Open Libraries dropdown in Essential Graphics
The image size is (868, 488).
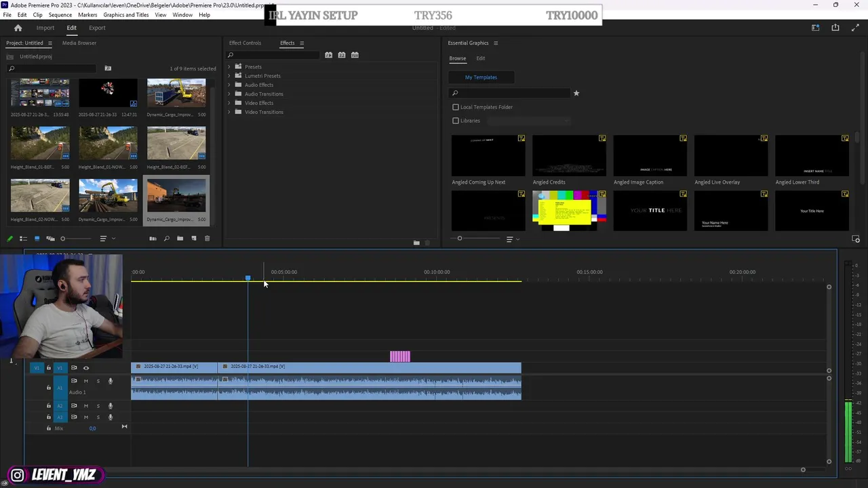click(528, 121)
